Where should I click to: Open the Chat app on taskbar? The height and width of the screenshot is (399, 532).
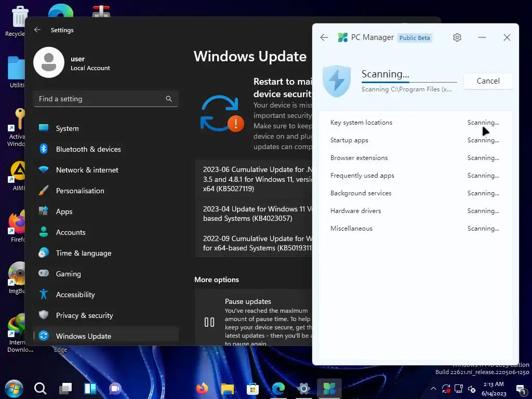point(115,389)
